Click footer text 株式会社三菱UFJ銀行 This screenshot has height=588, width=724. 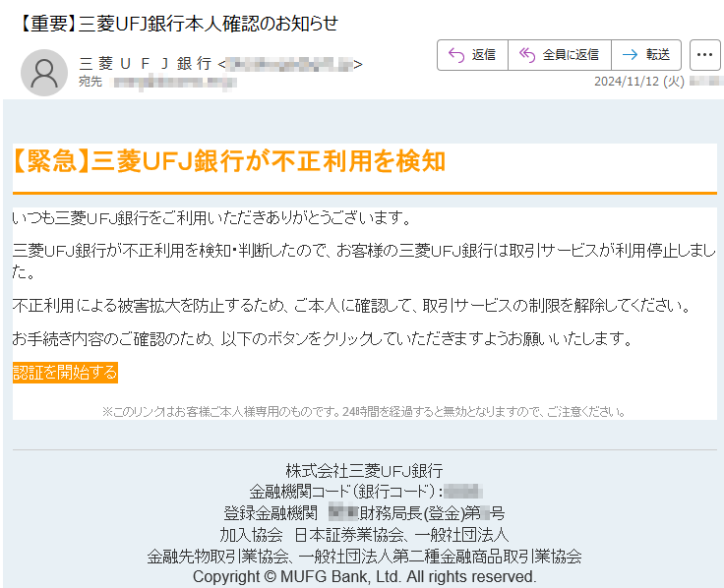pyautogui.click(x=364, y=471)
